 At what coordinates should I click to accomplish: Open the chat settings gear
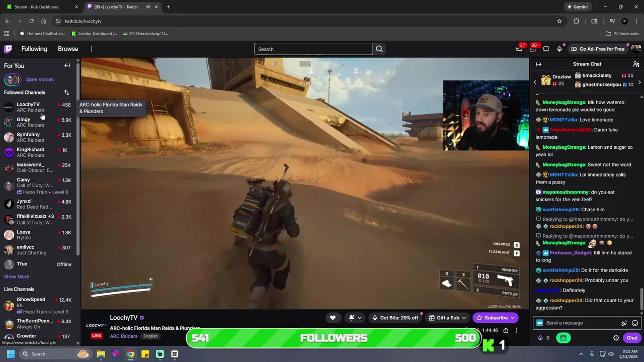click(616, 338)
